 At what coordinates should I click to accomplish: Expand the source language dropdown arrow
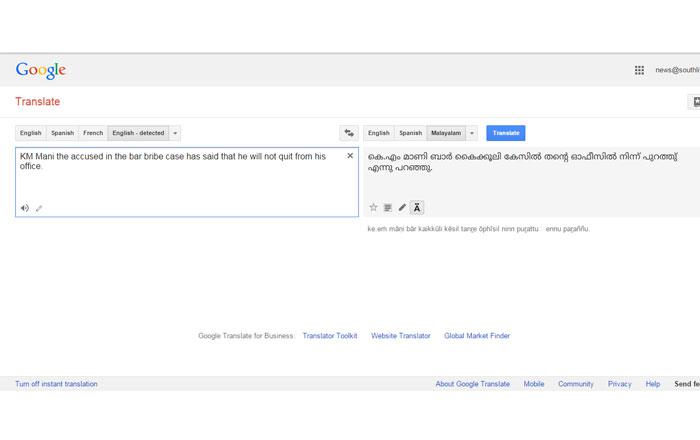[175, 133]
